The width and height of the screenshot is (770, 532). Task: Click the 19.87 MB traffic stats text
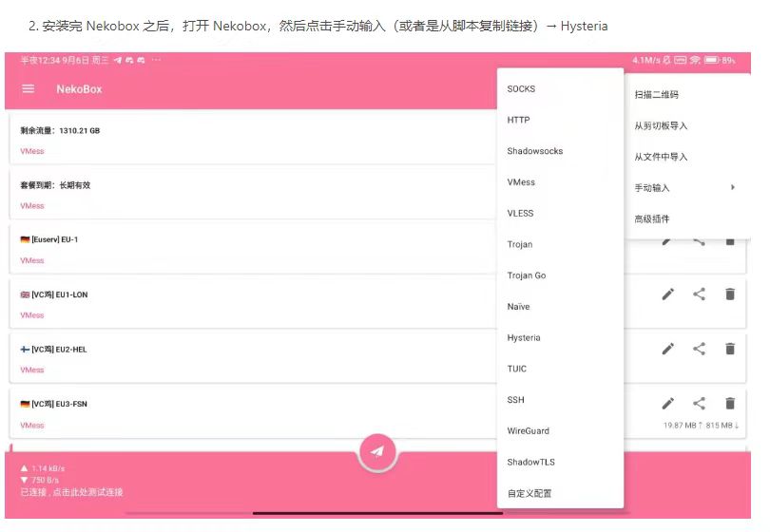701,426
